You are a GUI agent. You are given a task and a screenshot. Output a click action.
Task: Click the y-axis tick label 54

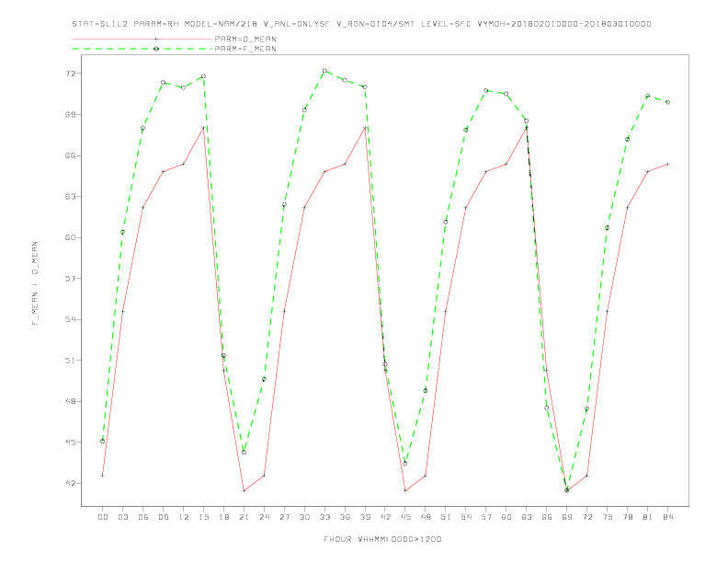point(70,319)
